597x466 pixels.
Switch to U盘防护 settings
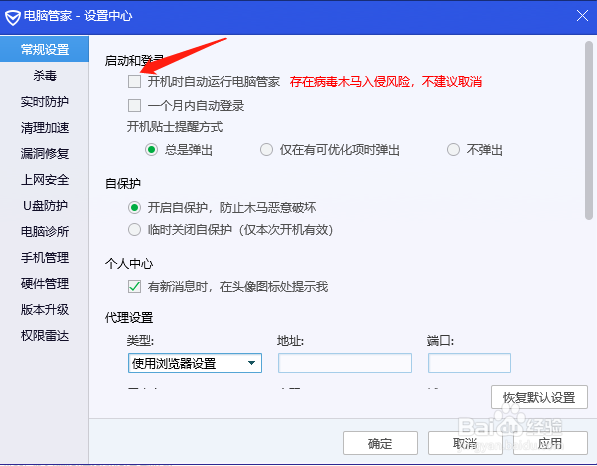click(x=45, y=206)
